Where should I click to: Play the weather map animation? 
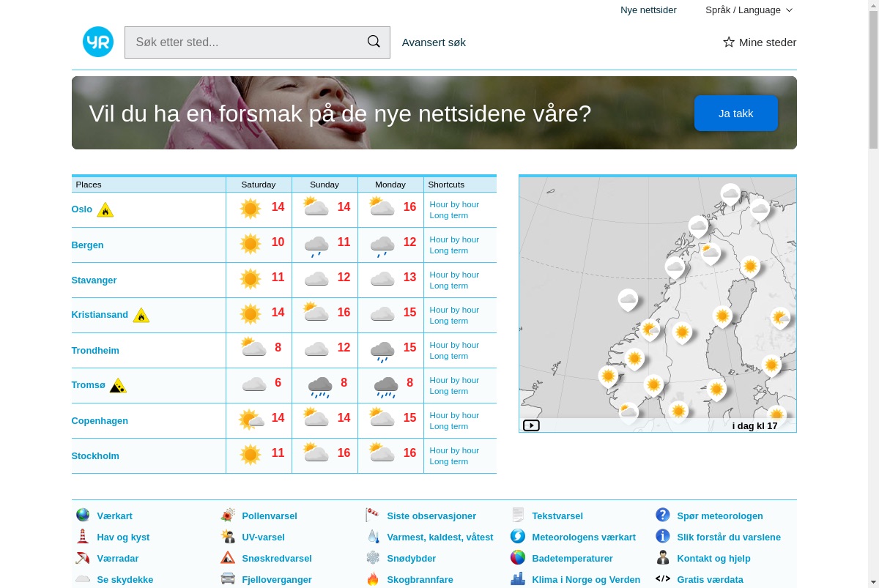coord(531,425)
